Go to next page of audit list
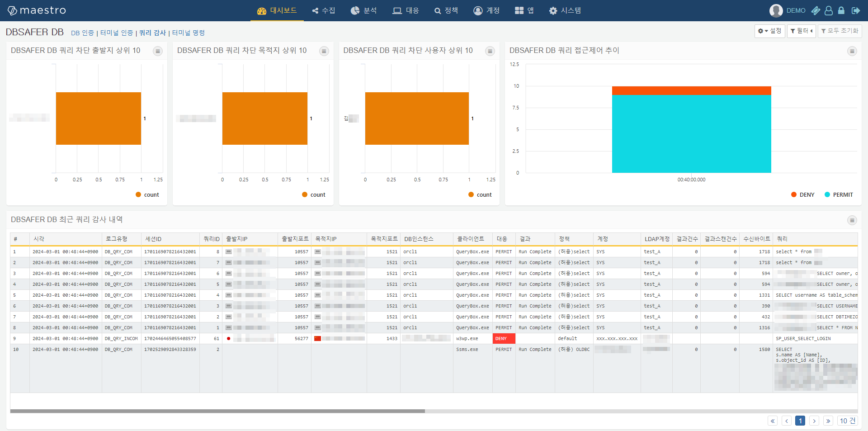 click(x=814, y=421)
